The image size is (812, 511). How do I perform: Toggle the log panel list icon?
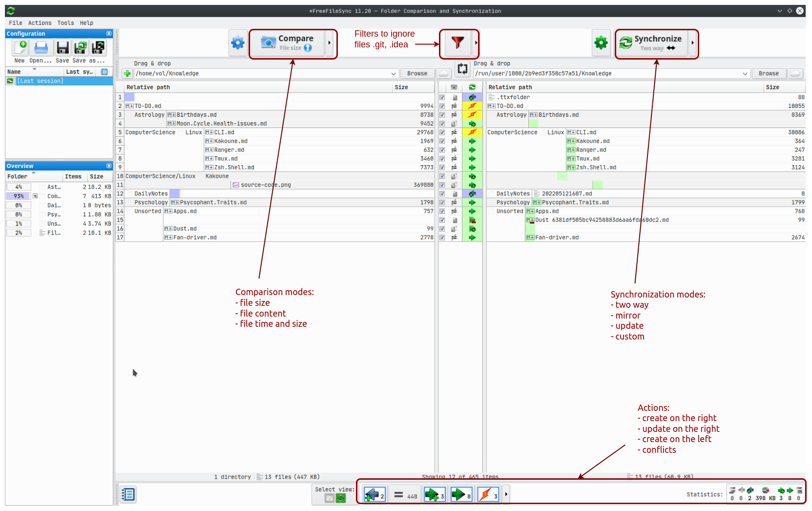(128, 494)
